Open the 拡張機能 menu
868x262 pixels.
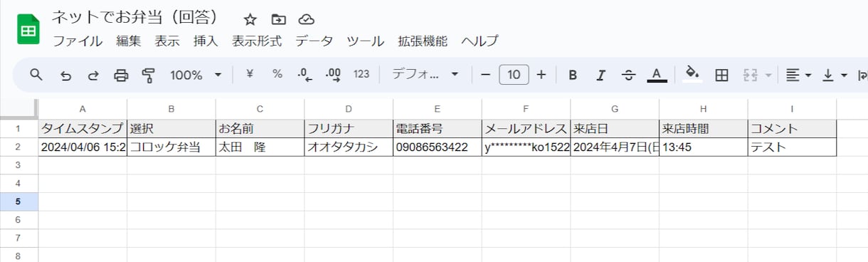[x=423, y=41]
